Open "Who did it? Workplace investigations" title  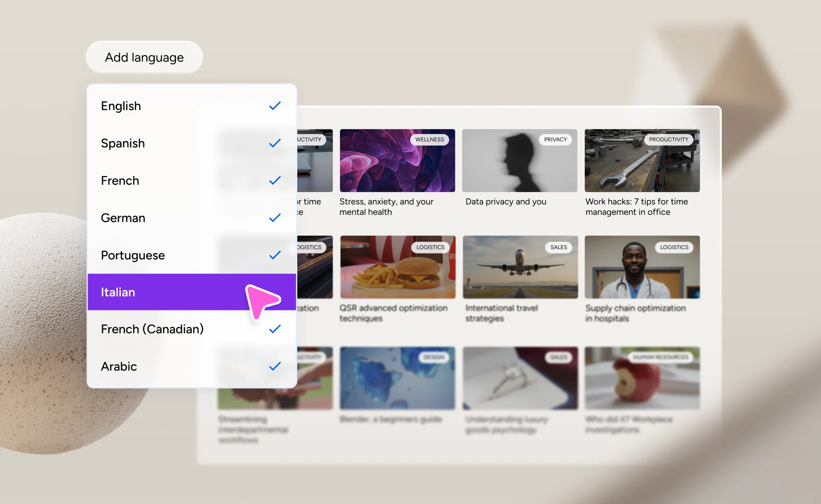629,424
